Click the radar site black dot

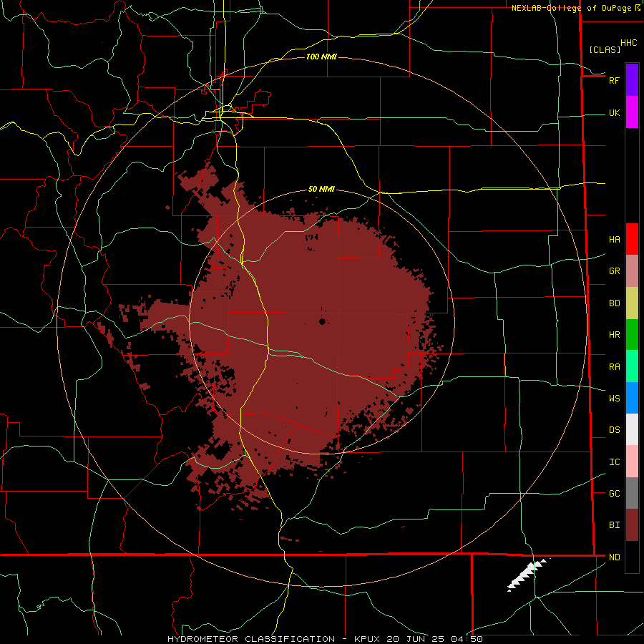point(322,321)
